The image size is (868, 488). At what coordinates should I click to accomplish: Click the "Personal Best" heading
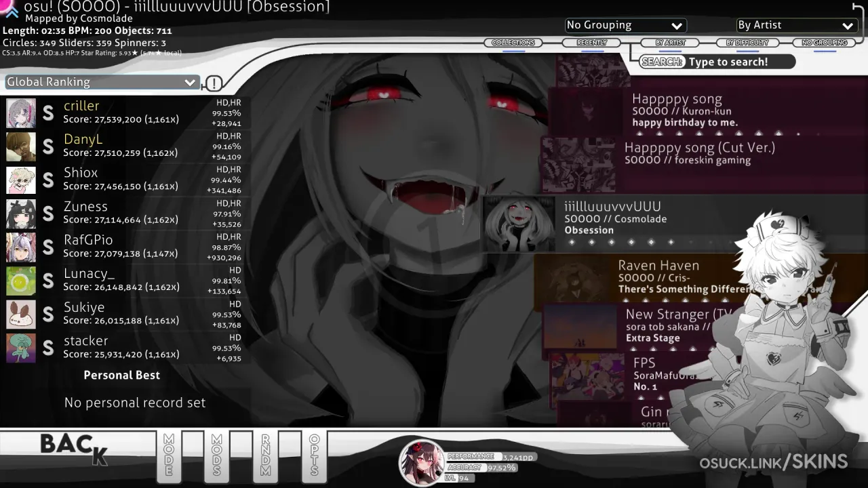[x=122, y=375]
